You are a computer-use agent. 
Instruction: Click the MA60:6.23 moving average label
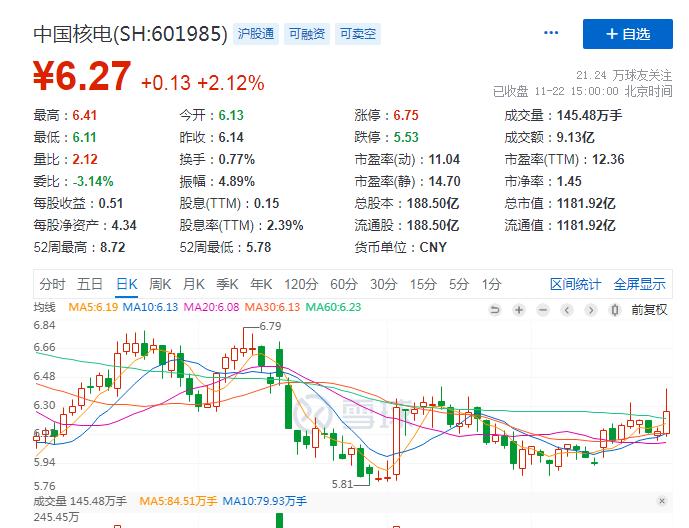pyautogui.click(x=333, y=307)
